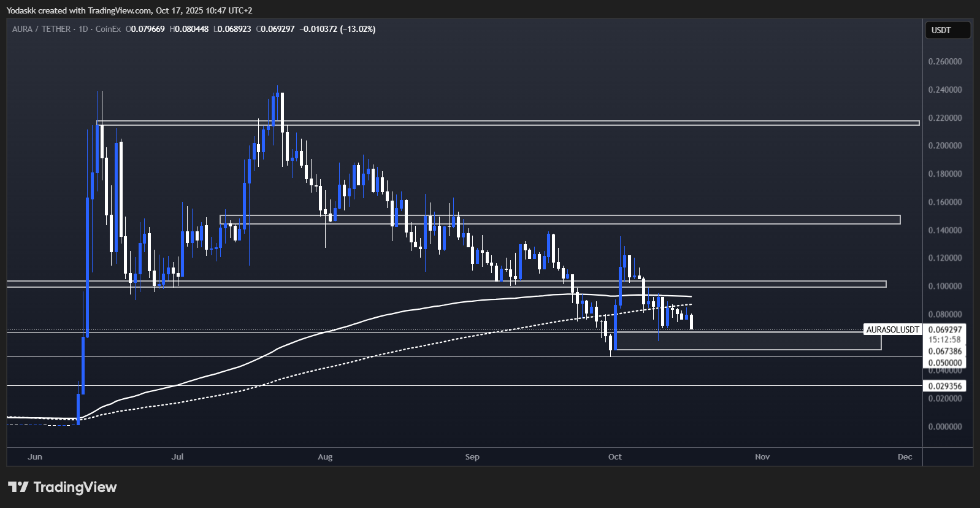Click the TradingView logo icon

[x=18, y=487]
